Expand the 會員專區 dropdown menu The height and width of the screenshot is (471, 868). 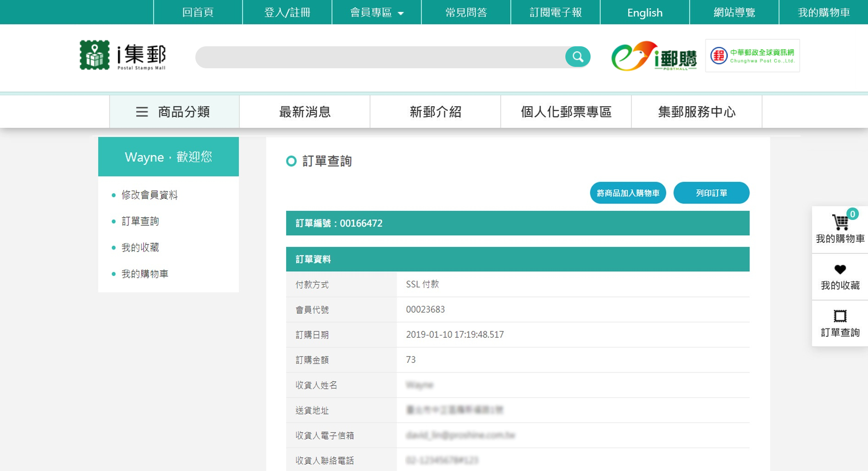tap(376, 12)
